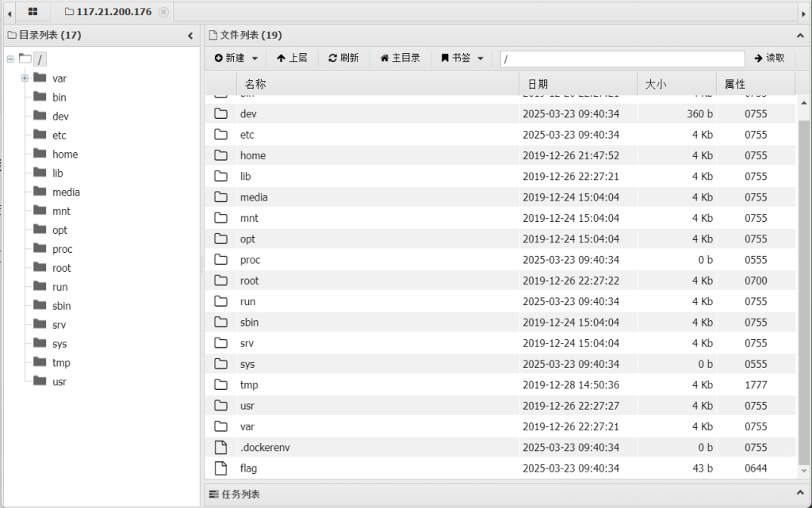Click the home folder icon in file list
812x508 pixels.
click(220, 155)
